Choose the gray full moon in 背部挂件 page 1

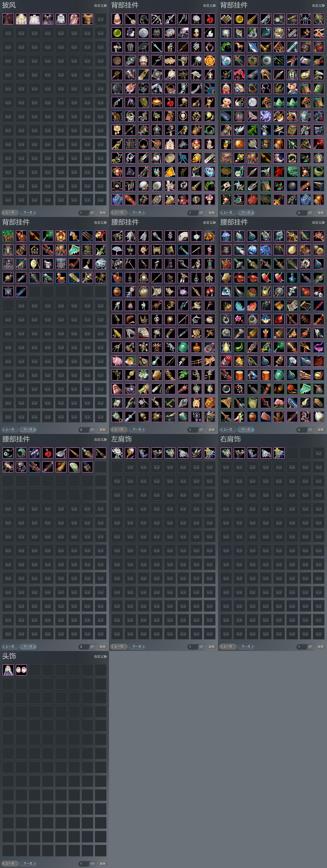(143, 33)
